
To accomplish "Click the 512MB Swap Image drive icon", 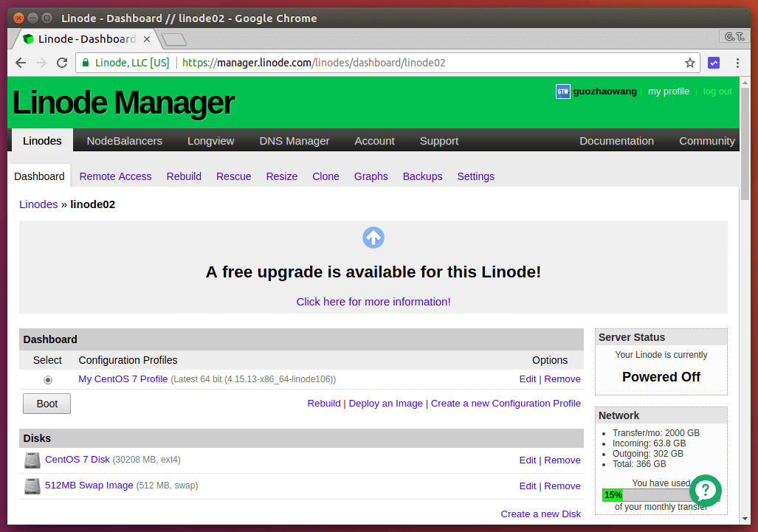I will pyautogui.click(x=32, y=486).
